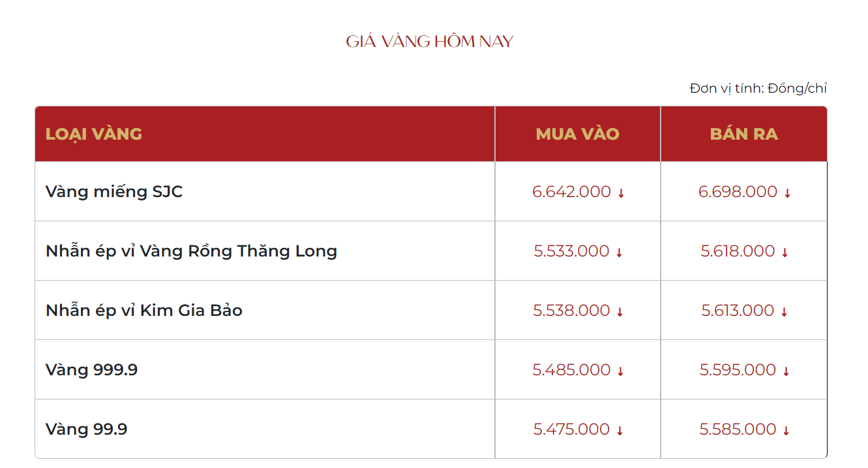Click down arrow beside SJC sell price 6.698.000
This screenshot has width=868, height=468.
point(787,193)
